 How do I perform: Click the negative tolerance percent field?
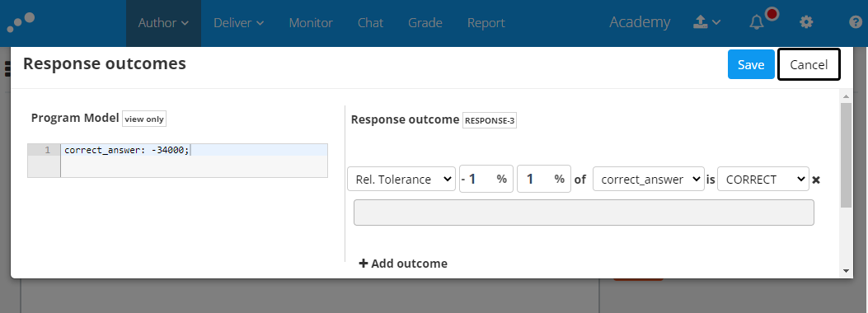point(486,180)
